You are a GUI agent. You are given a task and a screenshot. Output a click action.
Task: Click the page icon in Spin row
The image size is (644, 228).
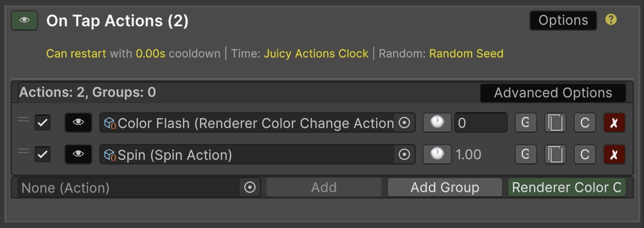(x=555, y=154)
